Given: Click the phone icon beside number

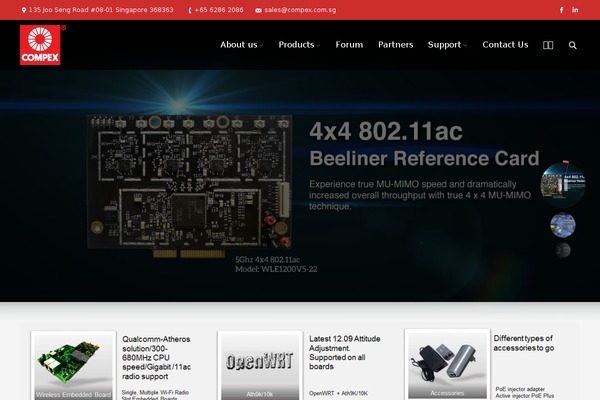Looking at the screenshot, I should tap(190, 10).
